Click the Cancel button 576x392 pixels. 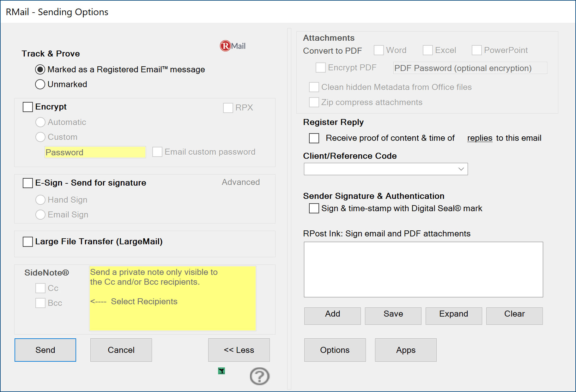(x=121, y=350)
